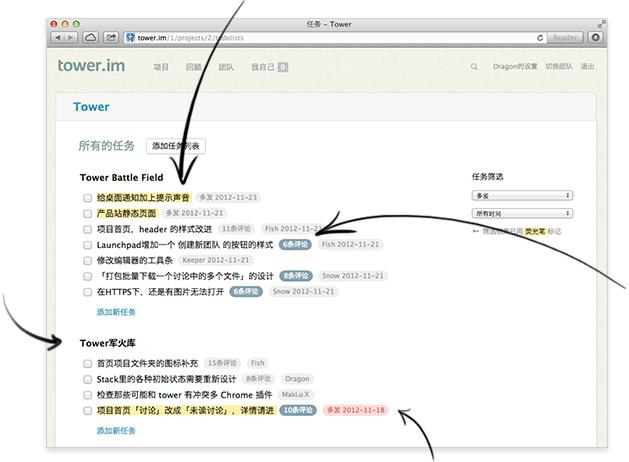
Task: Open 6条评论 badge on HTTPS task
Action: [x=246, y=291]
